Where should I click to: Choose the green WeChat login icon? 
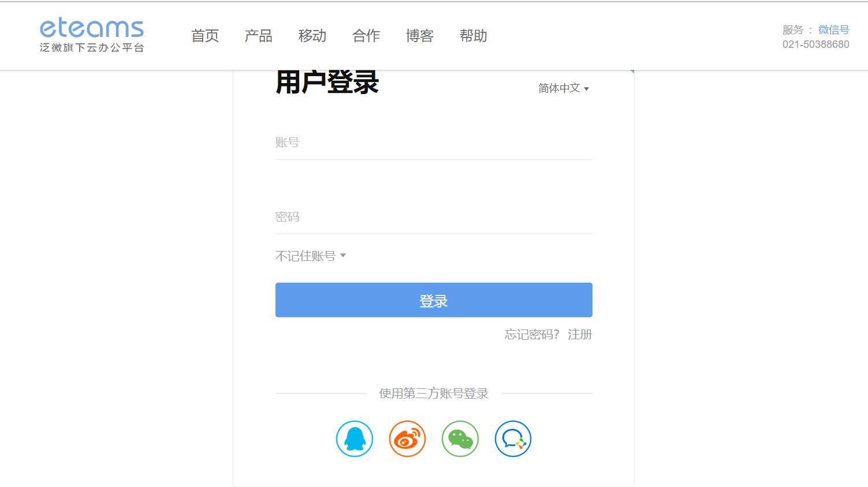point(460,439)
